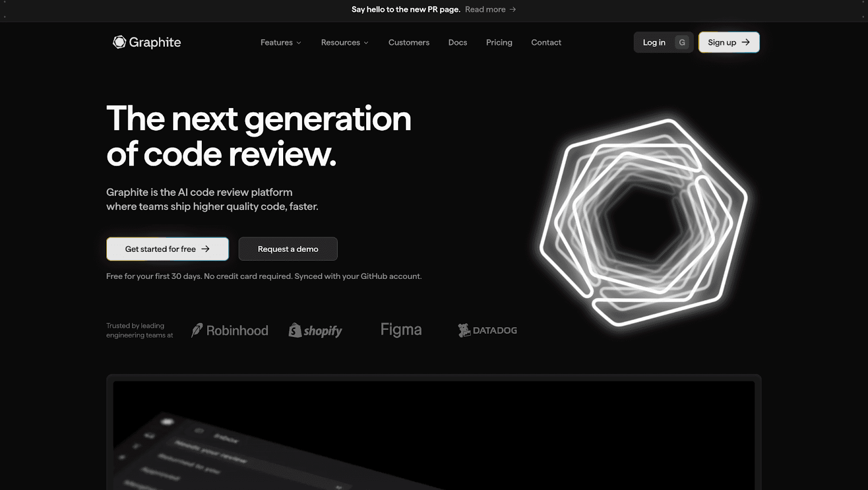Click the Figma logo
Screen dimensions: 868x490
[x=401, y=330]
